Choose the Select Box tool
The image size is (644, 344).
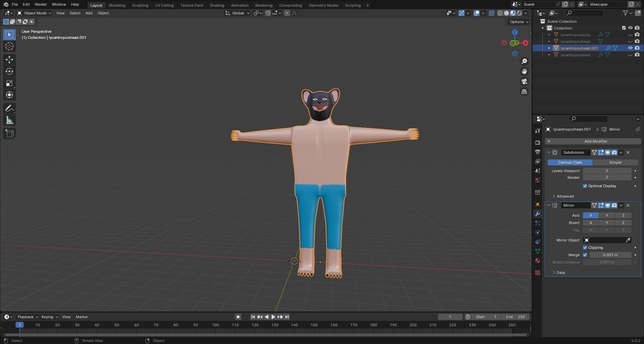9,35
